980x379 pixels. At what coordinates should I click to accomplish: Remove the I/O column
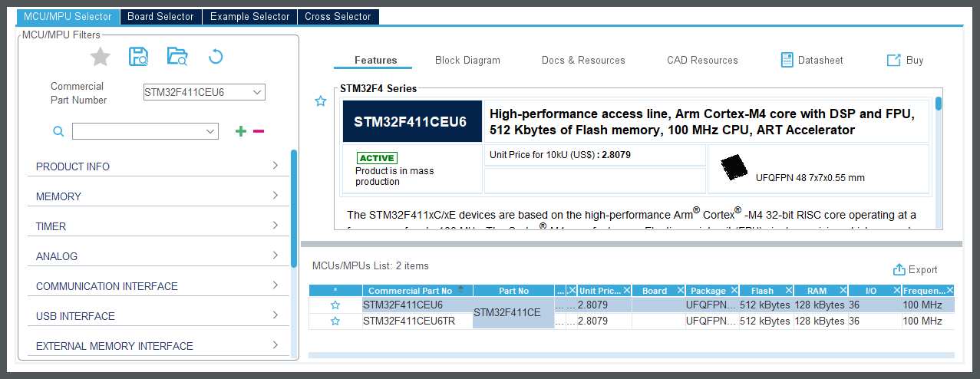896,291
